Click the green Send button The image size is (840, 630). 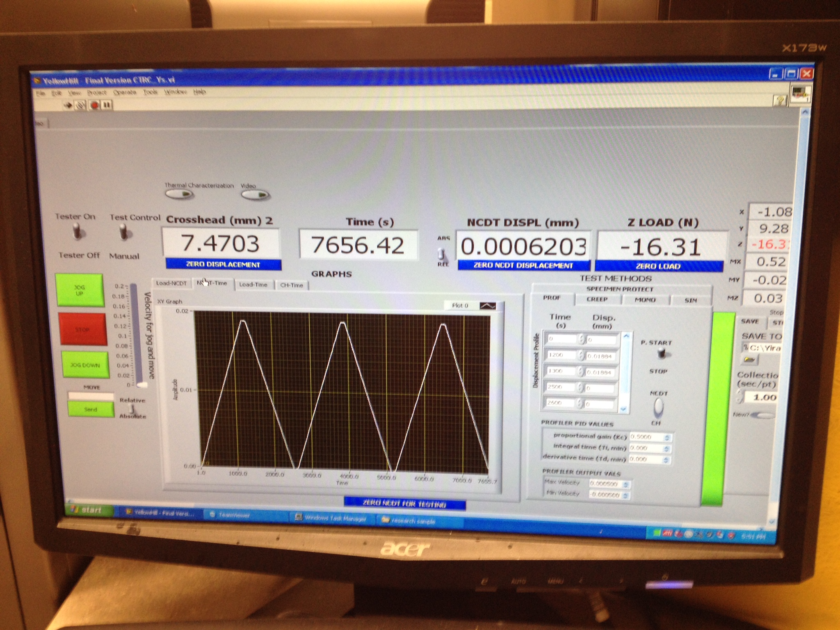91,410
